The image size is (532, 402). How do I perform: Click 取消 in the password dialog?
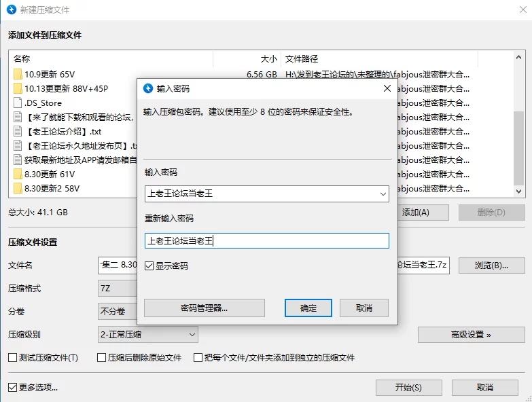tap(364, 308)
